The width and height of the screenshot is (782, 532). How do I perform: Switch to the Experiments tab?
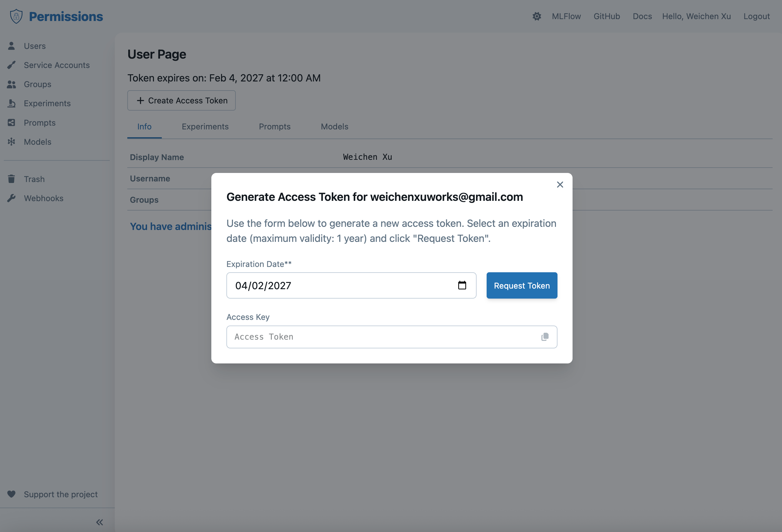[205, 127]
